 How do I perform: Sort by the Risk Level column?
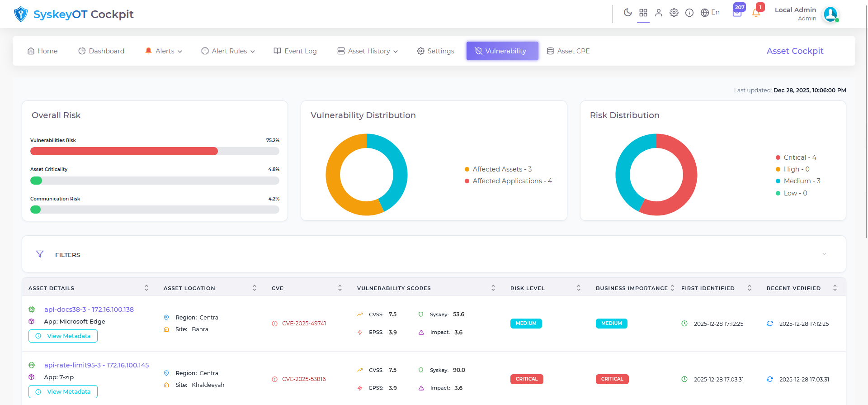(x=578, y=288)
